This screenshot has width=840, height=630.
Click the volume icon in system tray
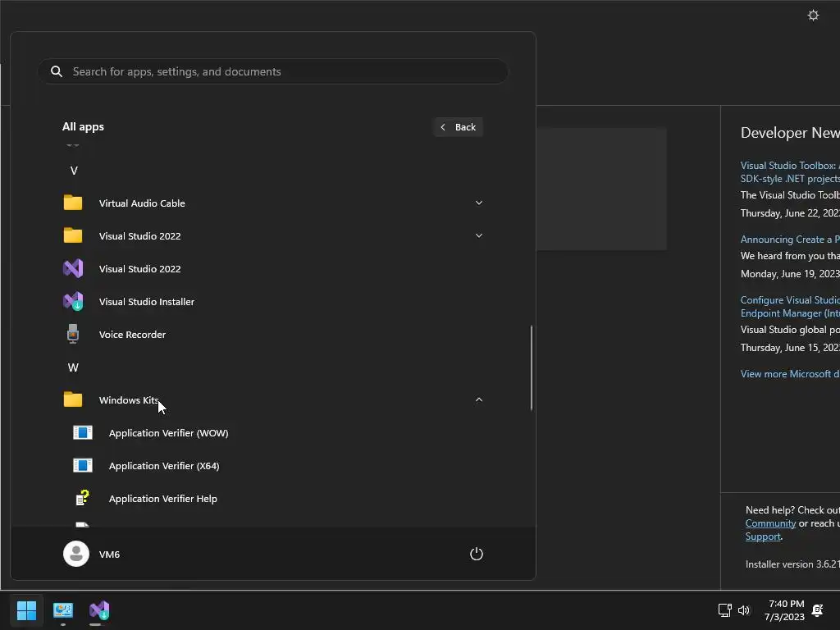[x=743, y=610]
